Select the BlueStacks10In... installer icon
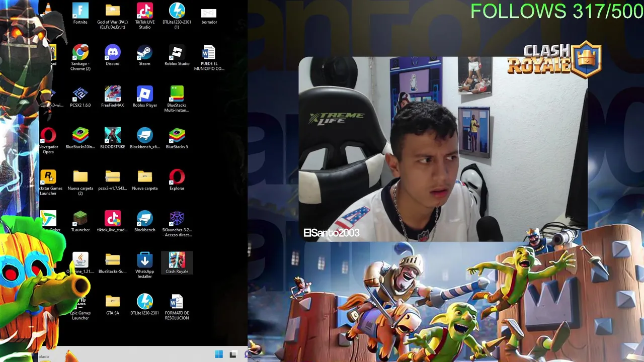644x362 pixels. coord(80,139)
